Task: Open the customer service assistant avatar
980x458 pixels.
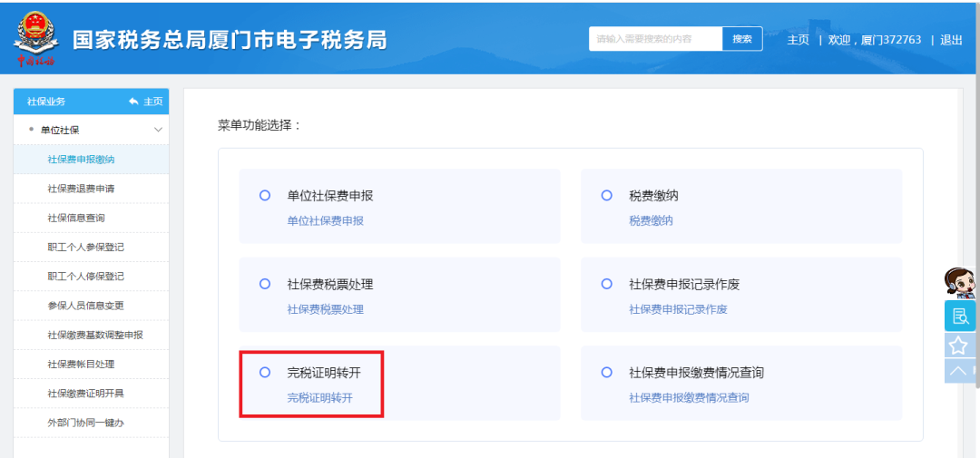Action: tap(959, 283)
